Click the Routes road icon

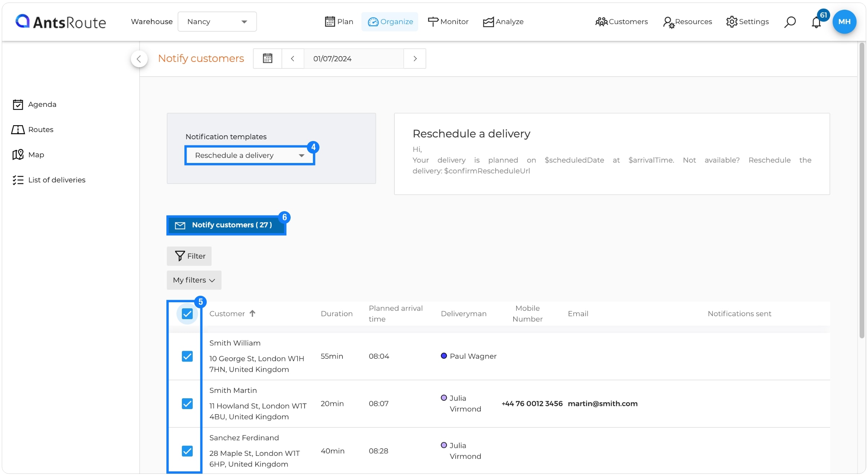[x=18, y=130]
